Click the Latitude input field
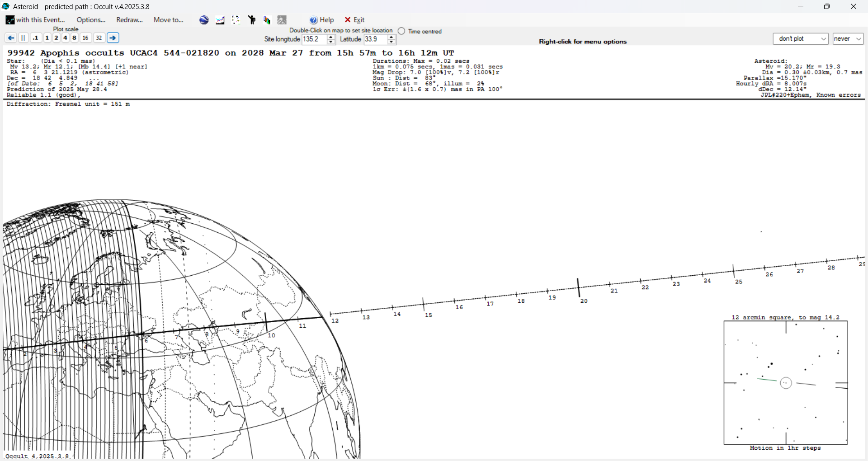Image resolution: width=868 pixels, height=461 pixels. coord(375,39)
